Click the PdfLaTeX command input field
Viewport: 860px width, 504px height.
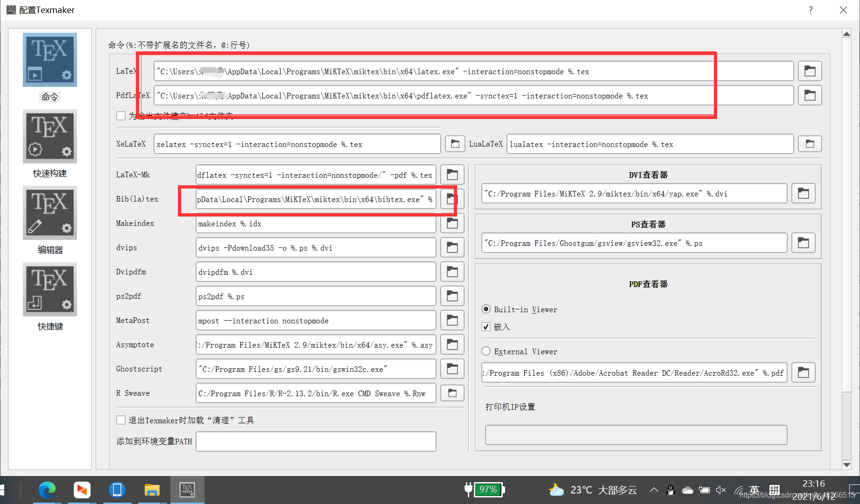click(473, 95)
